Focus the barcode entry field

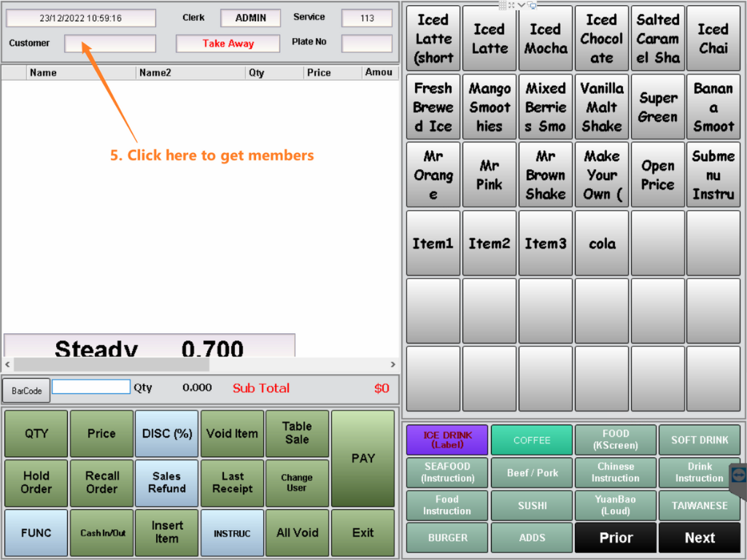[x=91, y=387]
